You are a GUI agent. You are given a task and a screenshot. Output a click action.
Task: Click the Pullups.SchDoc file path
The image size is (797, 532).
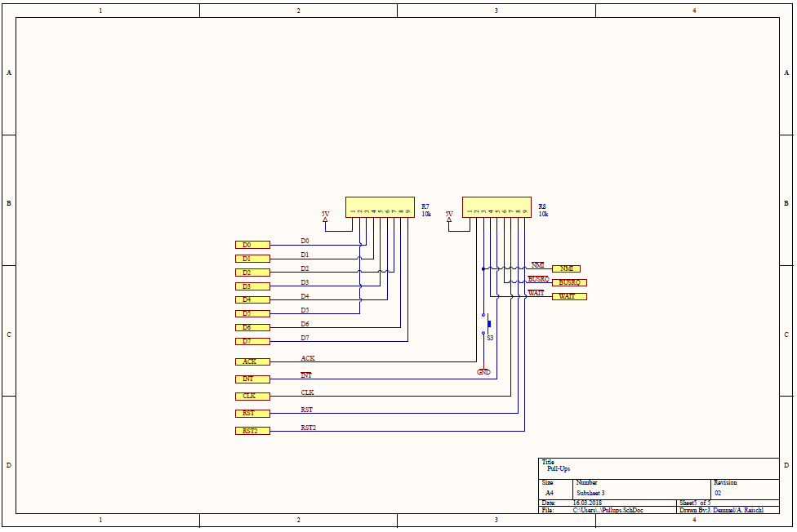[x=608, y=510]
